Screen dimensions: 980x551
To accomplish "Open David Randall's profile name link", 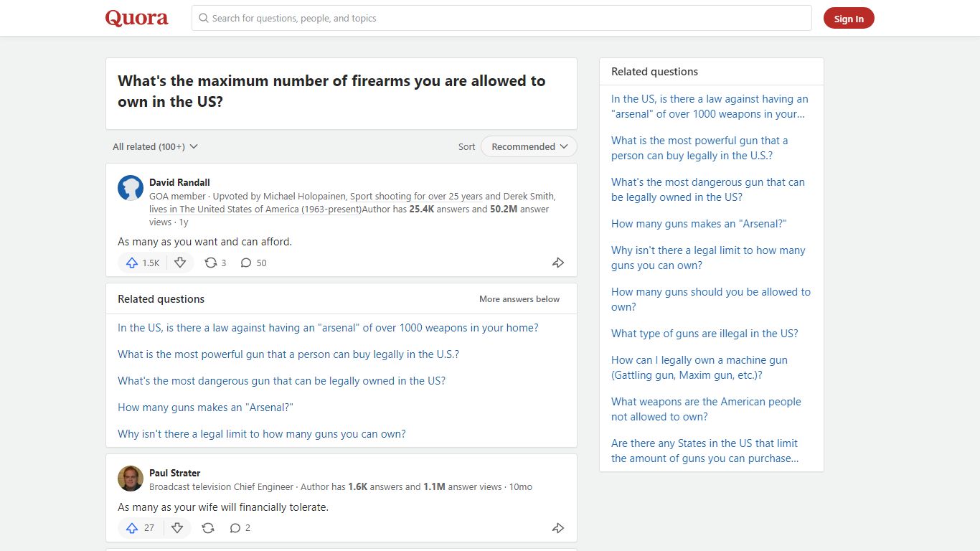I will coord(179,182).
